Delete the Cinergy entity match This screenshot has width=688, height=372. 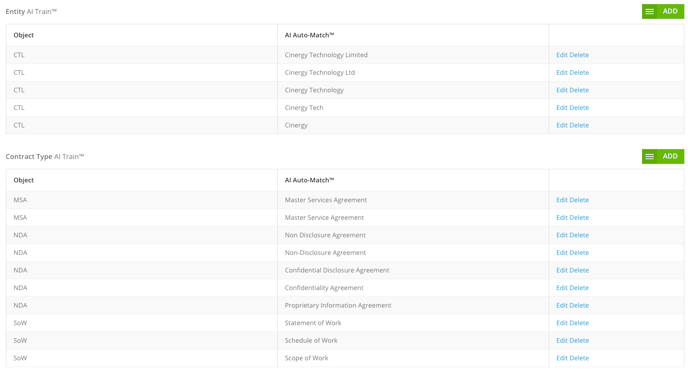coord(579,125)
